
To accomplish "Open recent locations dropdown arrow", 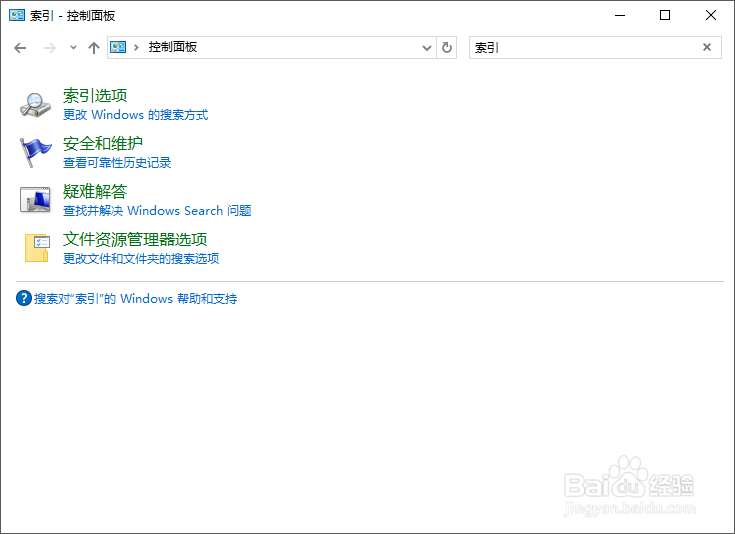I will pyautogui.click(x=73, y=47).
